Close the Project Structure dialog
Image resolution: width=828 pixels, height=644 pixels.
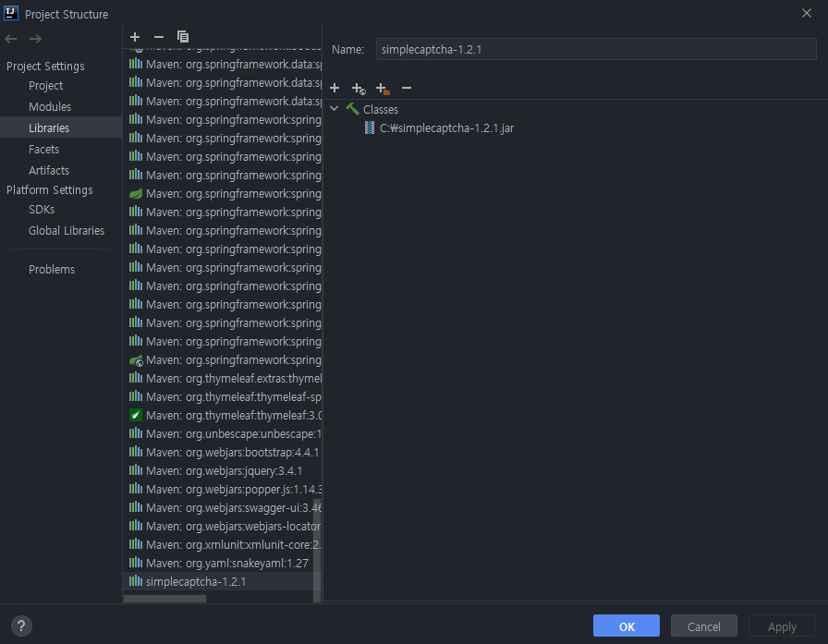pyautogui.click(x=807, y=13)
